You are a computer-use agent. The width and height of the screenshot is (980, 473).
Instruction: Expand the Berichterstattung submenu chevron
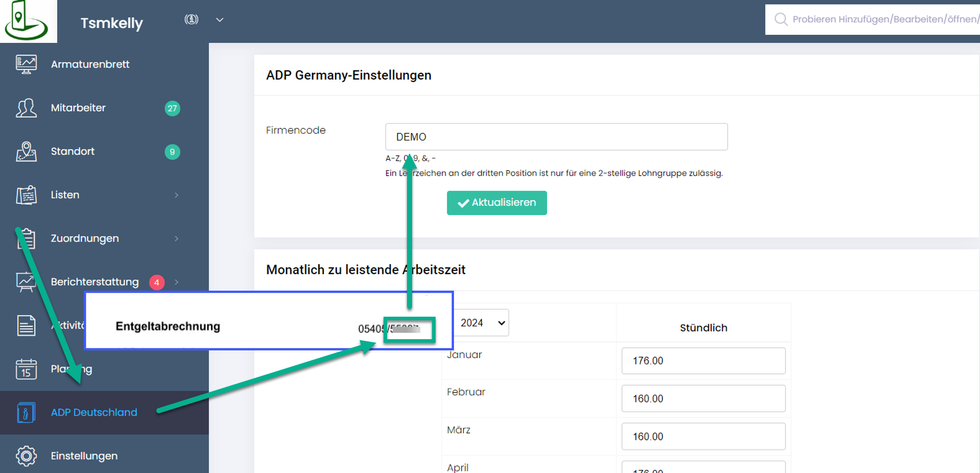tap(177, 282)
